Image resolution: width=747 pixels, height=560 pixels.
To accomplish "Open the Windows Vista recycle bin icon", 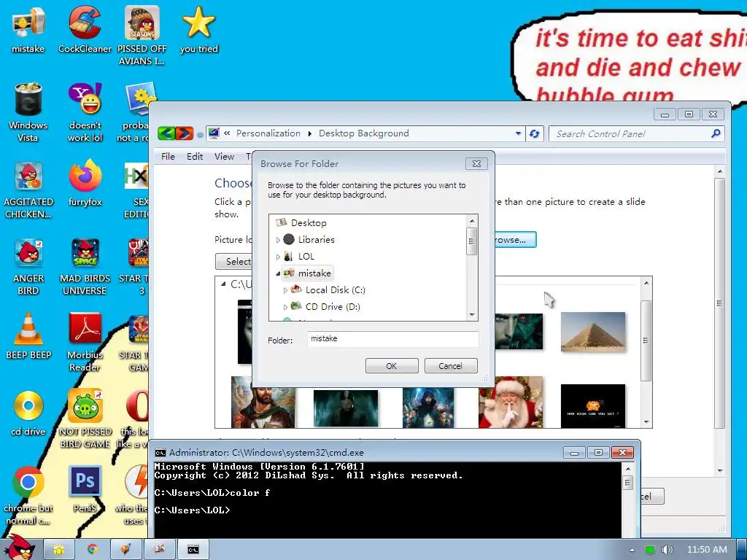I will (28, 112).
